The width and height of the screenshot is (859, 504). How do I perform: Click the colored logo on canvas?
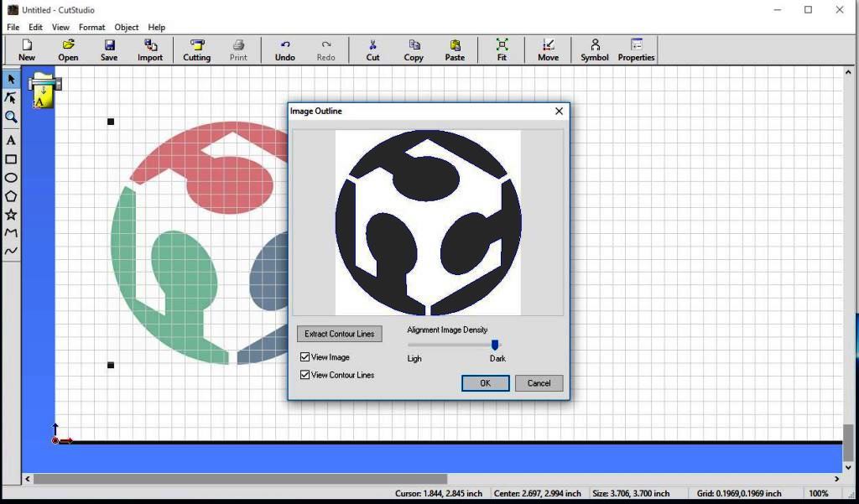tap(200, 243)
